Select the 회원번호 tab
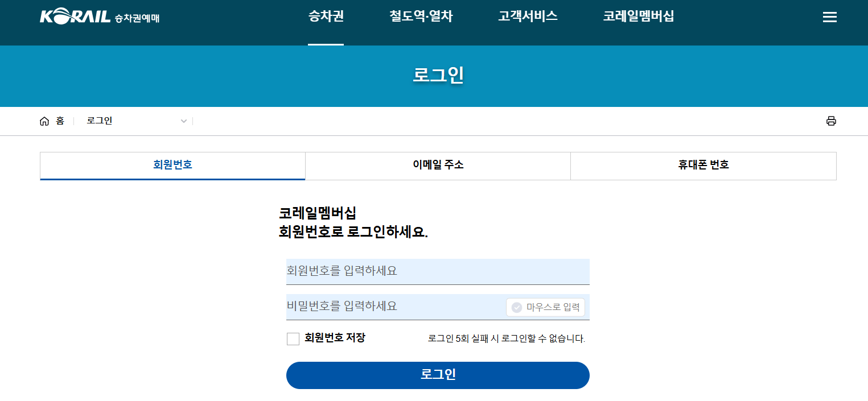The image size is (868, 401). pos(172,166)
